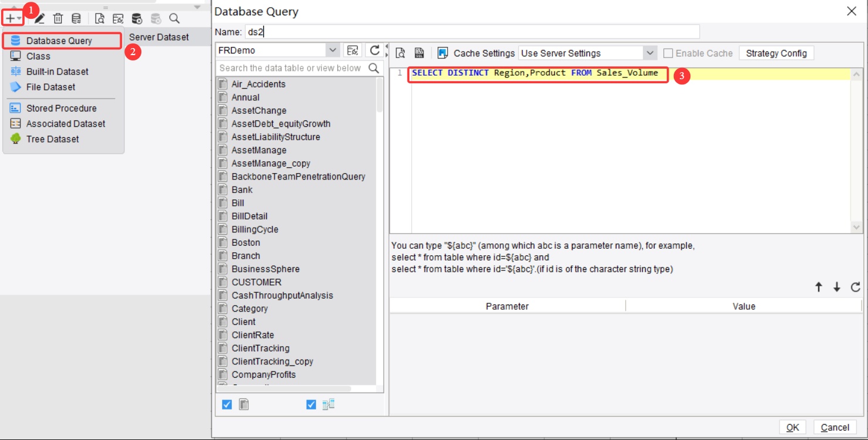868x440 pixels.
Task: Open the add dataset dropdown arrow
Action: (20, 18)
